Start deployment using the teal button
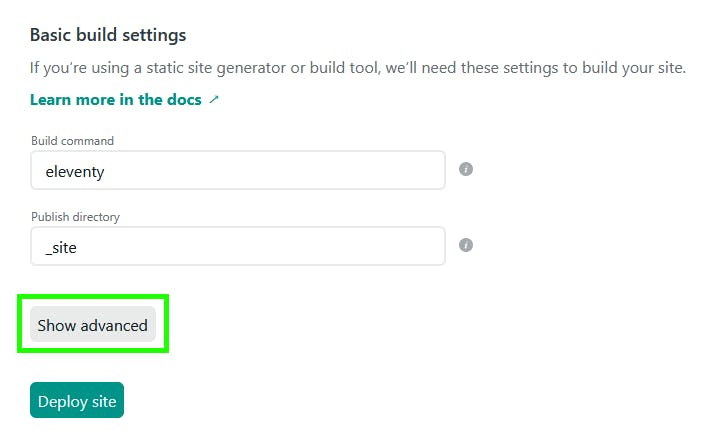The image size is (708, 438). pyautogui.click(x=77, y=400)
